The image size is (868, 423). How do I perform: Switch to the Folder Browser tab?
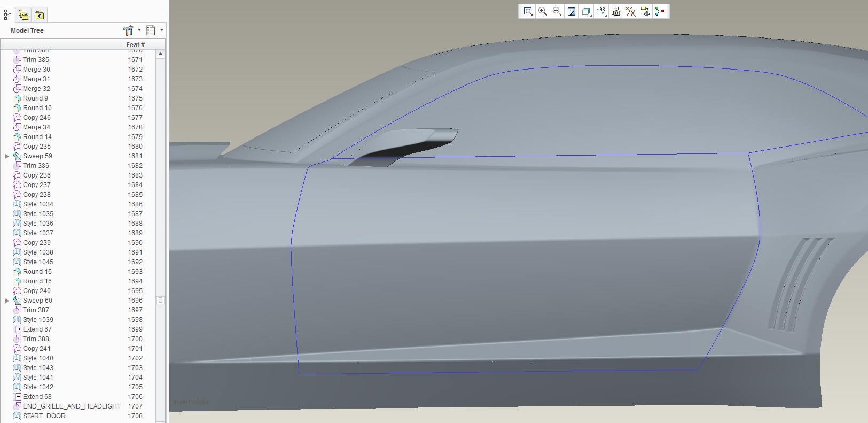[x=24, y=15]
